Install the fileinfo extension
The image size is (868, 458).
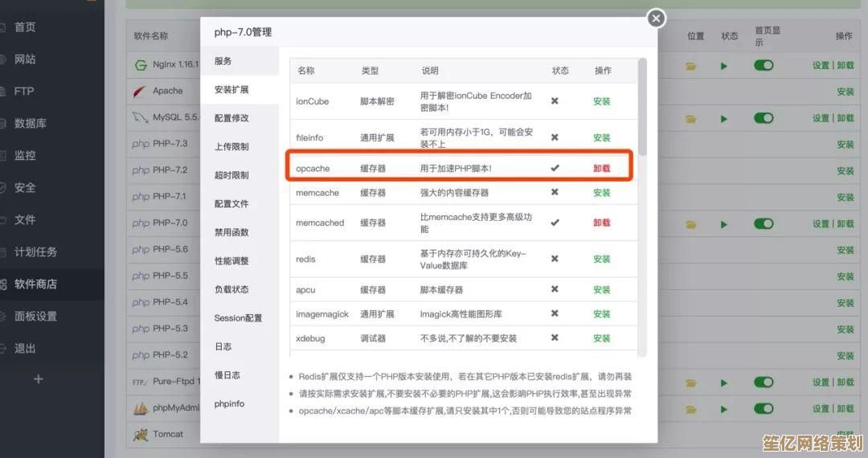(602, 137)
